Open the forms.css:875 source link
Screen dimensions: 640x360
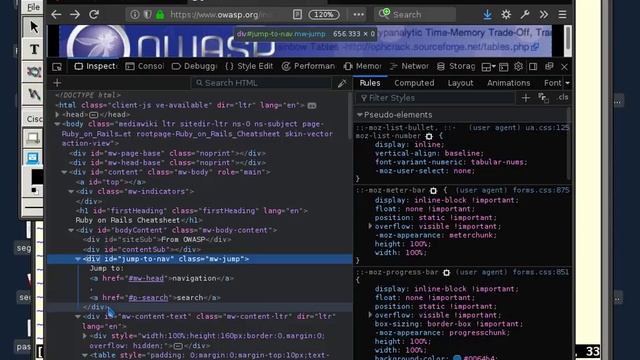(x=541, y=190)
